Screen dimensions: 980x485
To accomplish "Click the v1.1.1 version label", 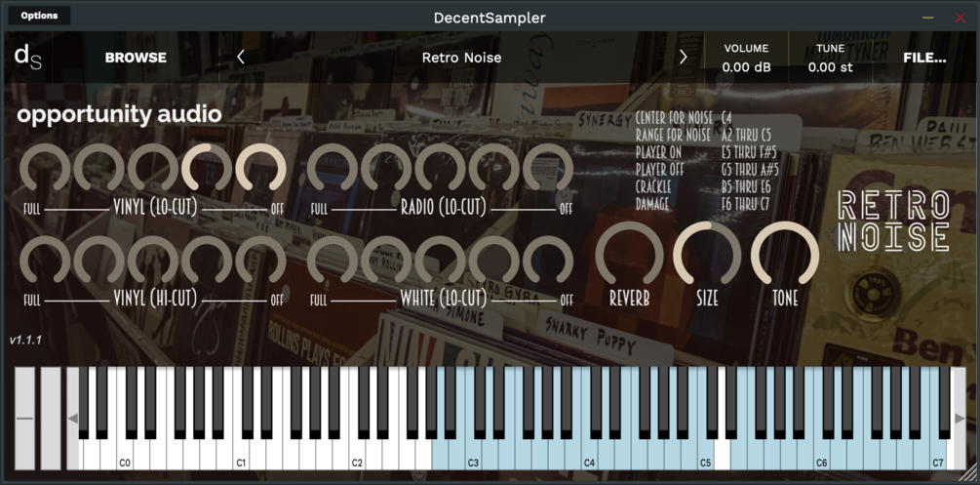I will pos(25,341).
